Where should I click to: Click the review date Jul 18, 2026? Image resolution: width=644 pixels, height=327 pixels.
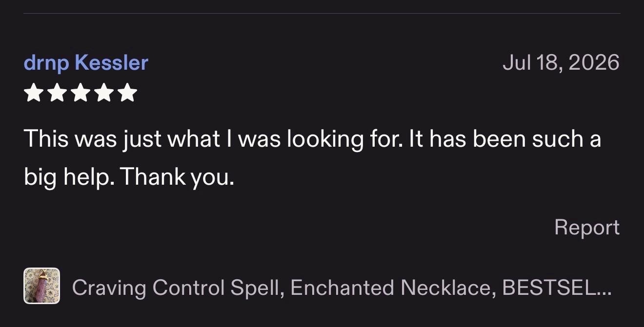pyautogui.click(x=561, y=62)
